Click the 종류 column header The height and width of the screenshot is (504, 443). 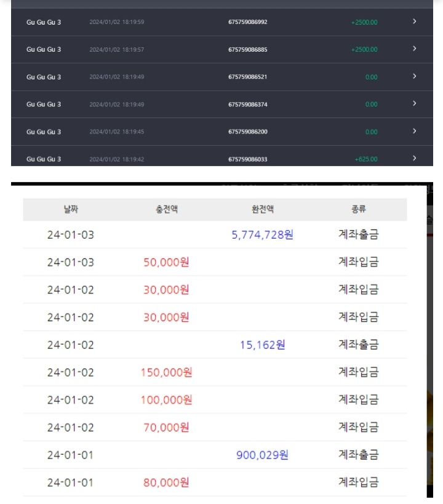pos(359,209)
